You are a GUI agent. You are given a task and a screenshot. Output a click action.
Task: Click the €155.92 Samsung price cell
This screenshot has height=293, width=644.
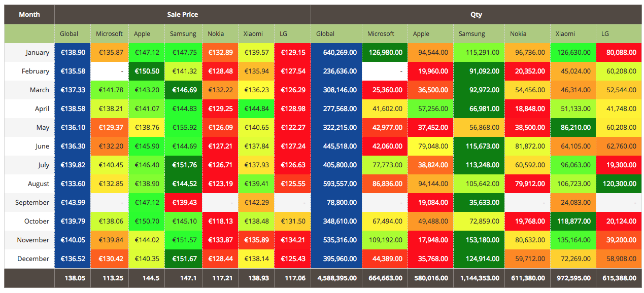[x=183, y=128]
